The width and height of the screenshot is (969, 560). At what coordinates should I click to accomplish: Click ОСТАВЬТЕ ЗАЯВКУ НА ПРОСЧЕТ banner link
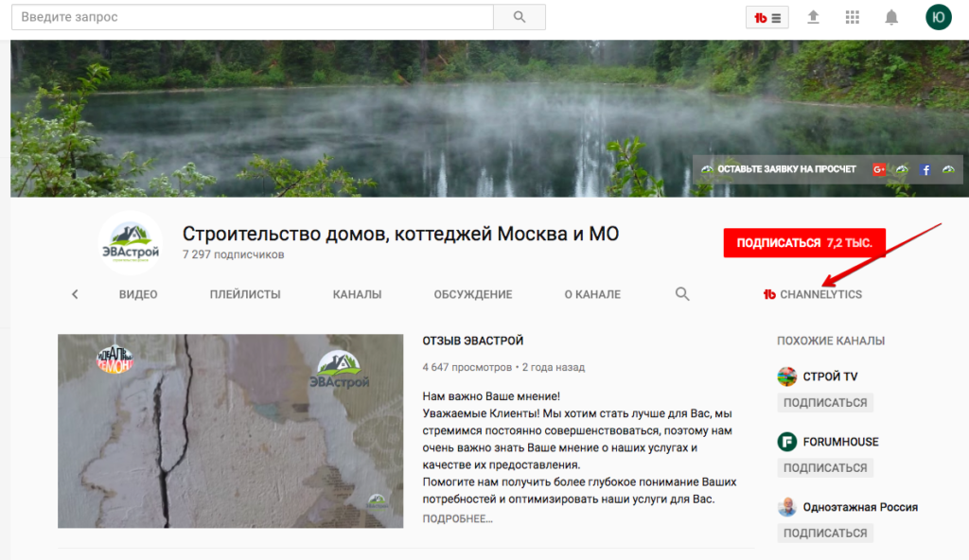(x=785, y=169)
